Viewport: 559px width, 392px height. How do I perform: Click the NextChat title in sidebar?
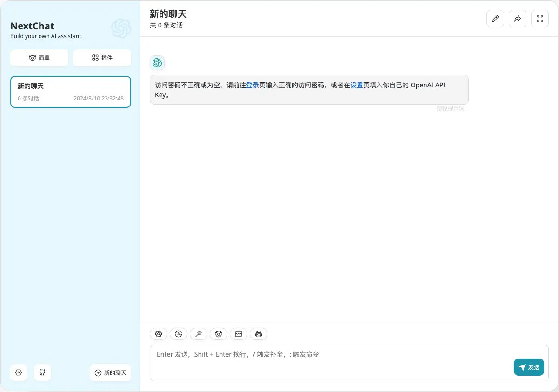pyautogui.click(x=32, y=26)
